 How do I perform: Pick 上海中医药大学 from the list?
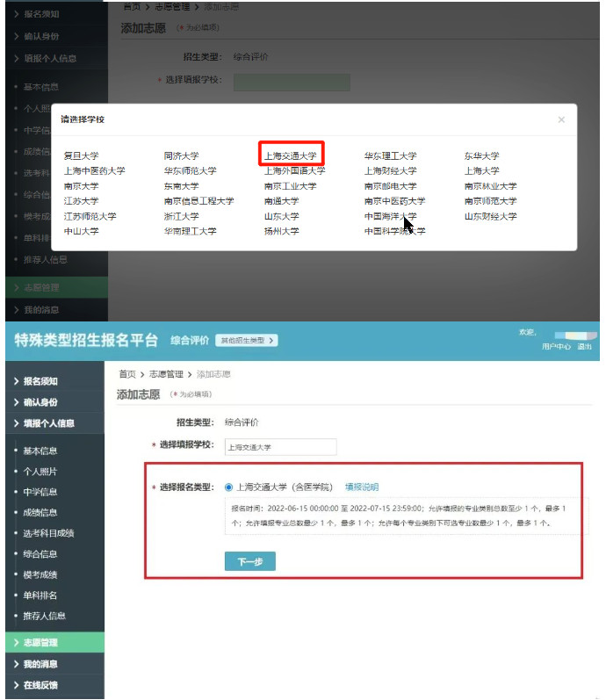click(94, 170)
